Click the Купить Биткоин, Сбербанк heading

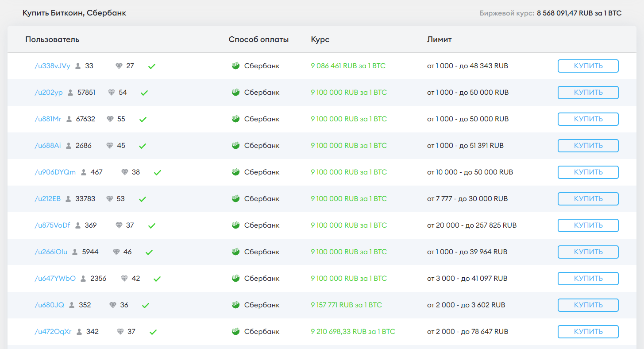[x=74, y=13]
